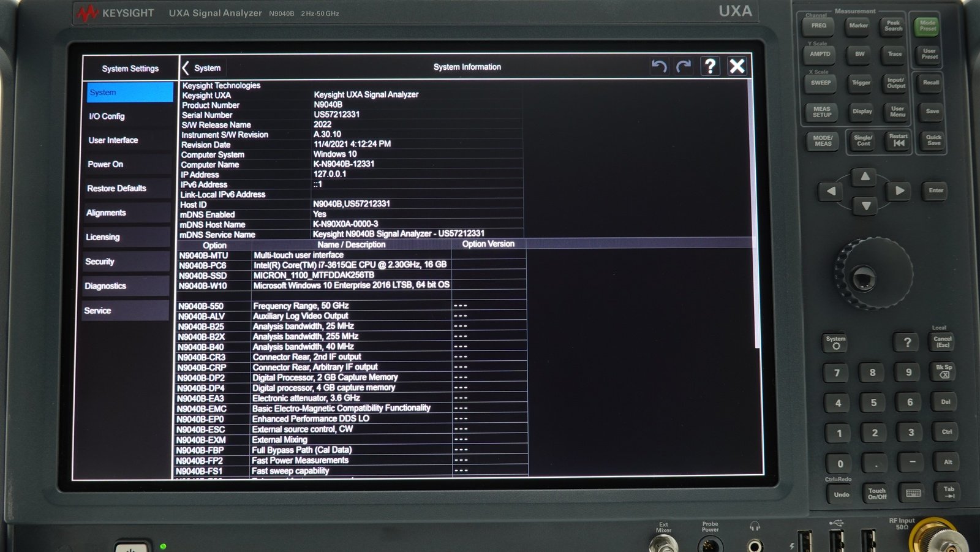Open the Power On settings tab
This screenshot has height=552, width=980.
(x=128, y=164)
